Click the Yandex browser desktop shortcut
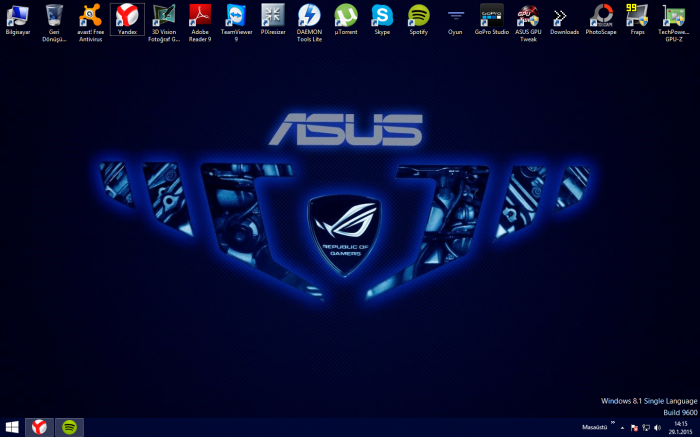700x437 pixels. tap(127, 15)
